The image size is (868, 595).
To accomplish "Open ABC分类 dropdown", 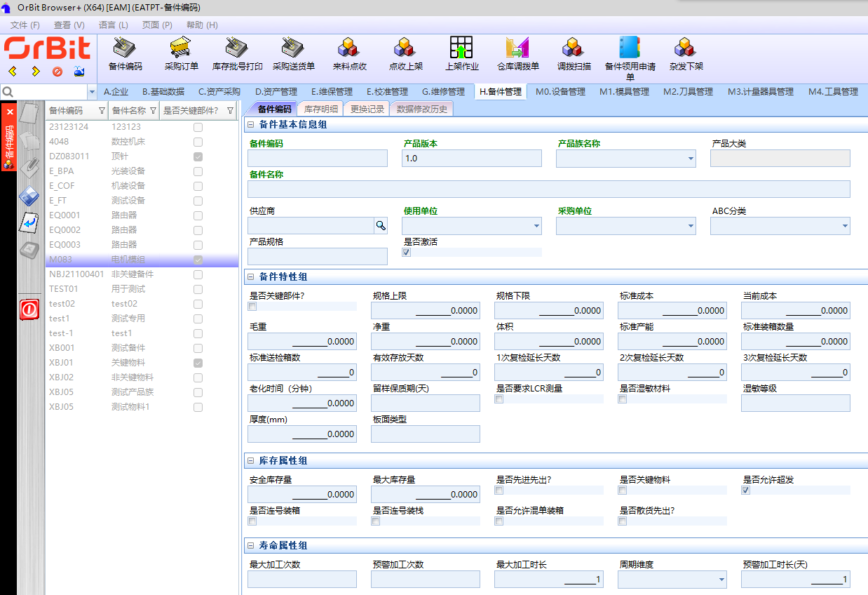I will point(845,226).
